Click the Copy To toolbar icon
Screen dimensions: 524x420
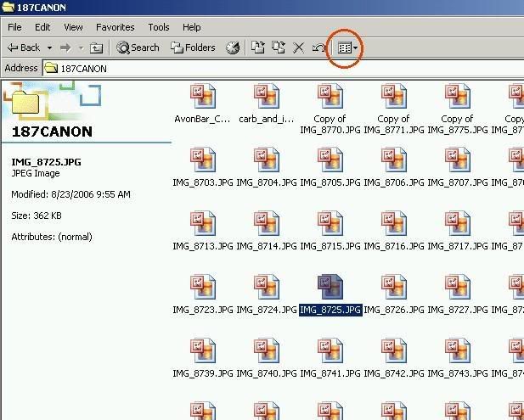point(279,48)
